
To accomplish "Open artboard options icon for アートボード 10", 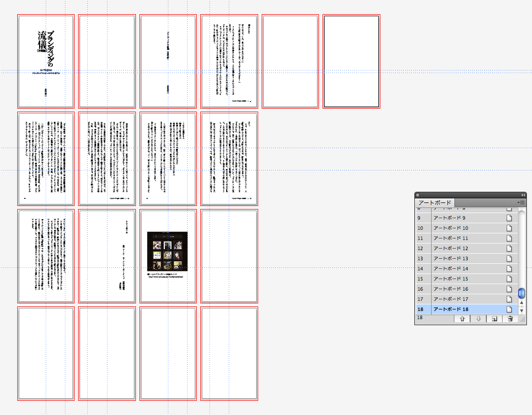I will [x=509, y=228].
